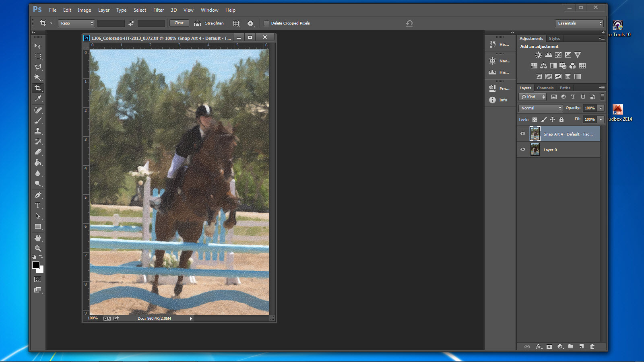The image size is (644, 362).
Task: Toggle visibility of Layer 0
Action: point(523,150)
